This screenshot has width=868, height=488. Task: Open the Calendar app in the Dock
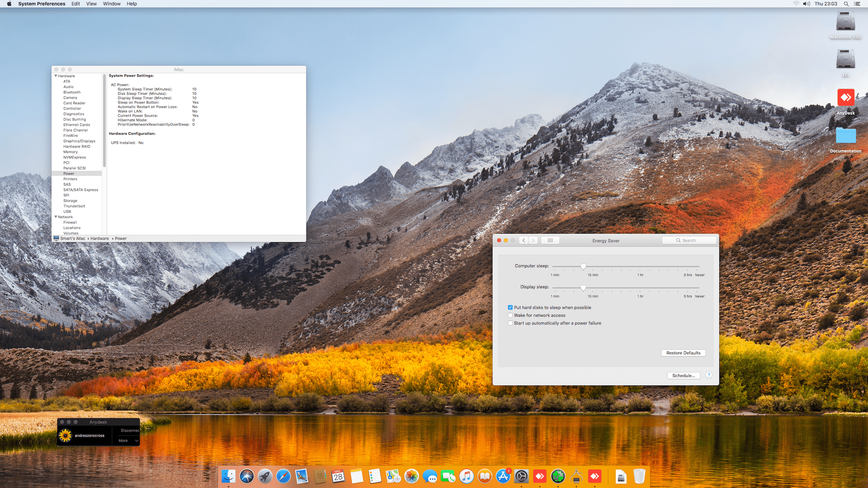pyautogui.click(x=338, y=476)
